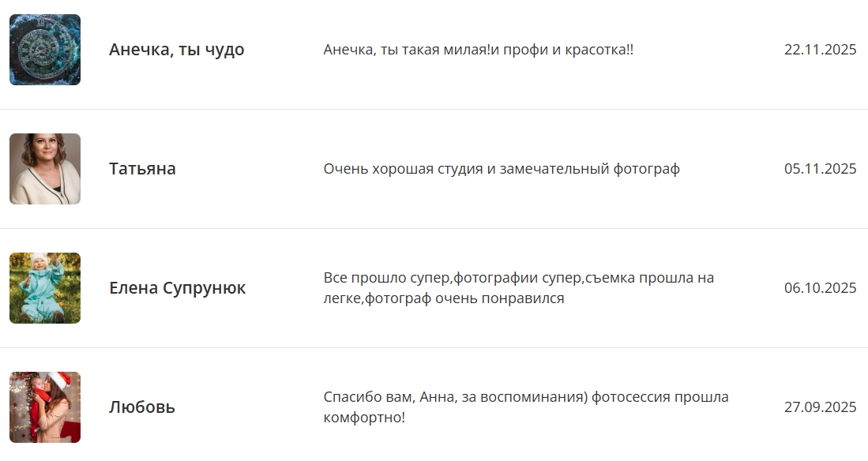Click review text about милая профи и красотка
This screenshot has width=868, height=461.
(479, 50)
